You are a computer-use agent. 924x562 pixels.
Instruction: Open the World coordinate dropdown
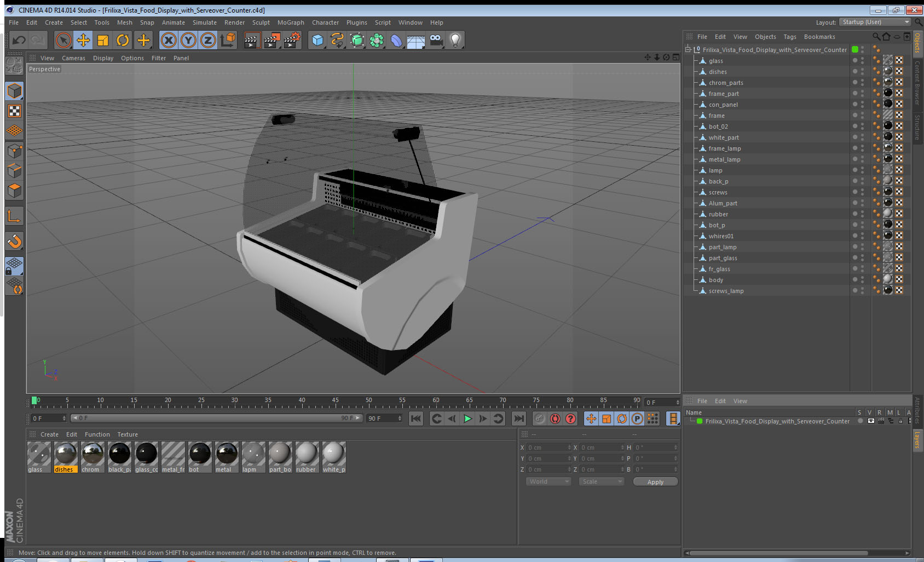[x=548, y=481]
